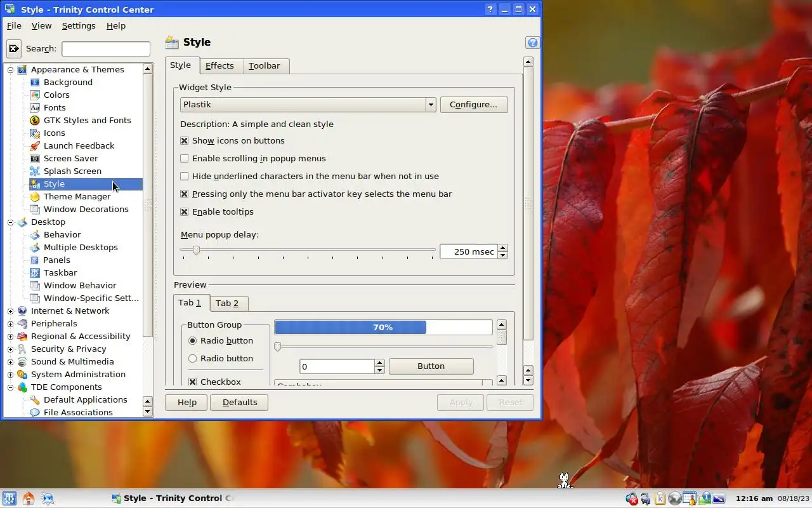
Task: Expand the Internet & Network category
Action: pos(10,311)
